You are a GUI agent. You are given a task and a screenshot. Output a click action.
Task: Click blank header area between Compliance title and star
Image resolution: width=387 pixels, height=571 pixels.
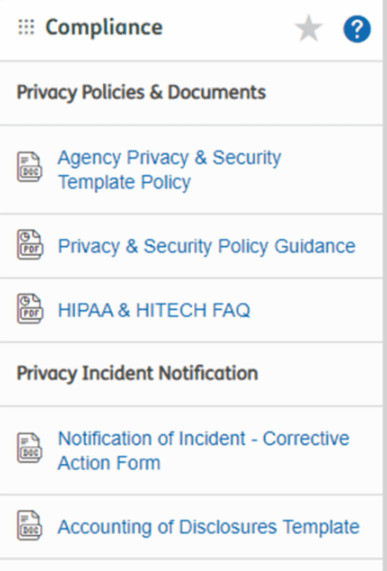(x=228, y=28)
